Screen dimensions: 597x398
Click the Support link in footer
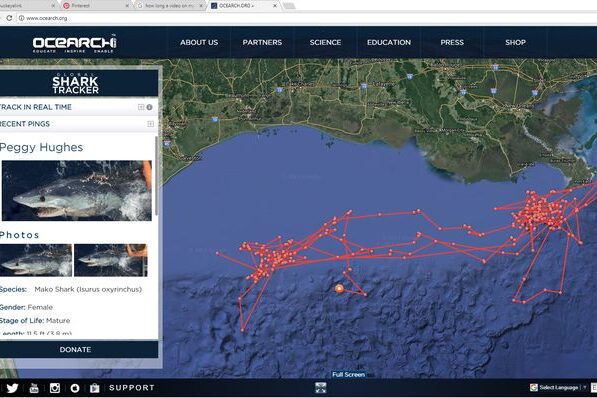tap(132, 388)
